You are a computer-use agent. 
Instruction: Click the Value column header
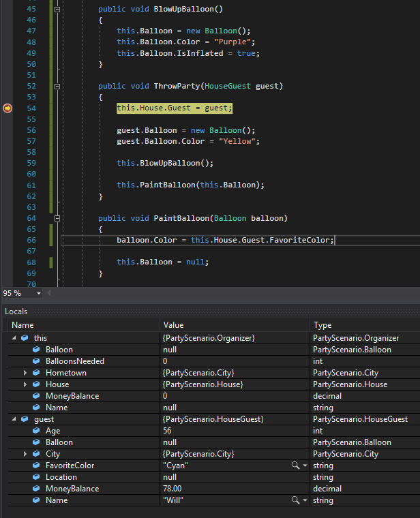(173, 325)
